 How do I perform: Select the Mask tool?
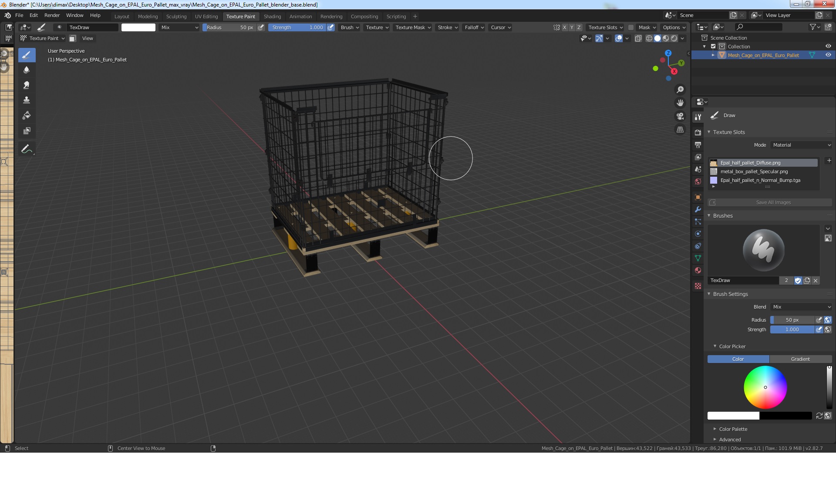[x=27, y=131]
